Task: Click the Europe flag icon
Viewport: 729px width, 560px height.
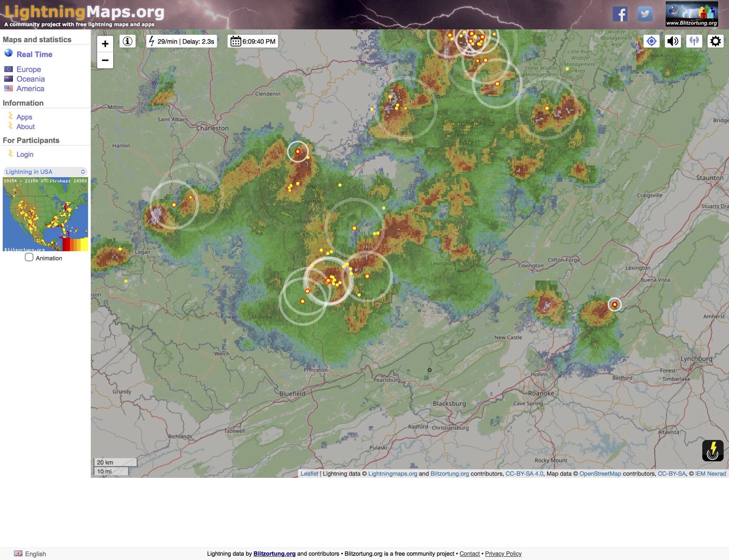Action: pyautogui.click(x=9, y=69)
